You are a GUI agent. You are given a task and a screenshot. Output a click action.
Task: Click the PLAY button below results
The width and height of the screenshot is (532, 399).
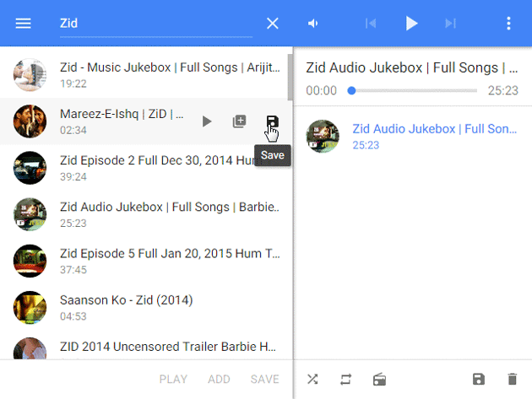point(173,379)
